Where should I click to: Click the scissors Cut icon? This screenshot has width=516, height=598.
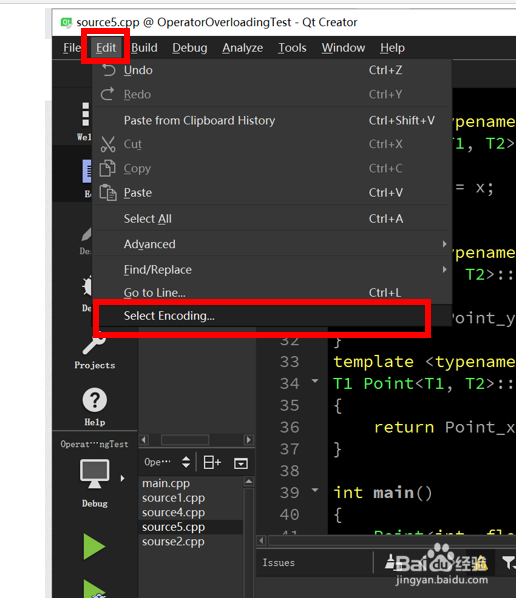[108, 144]
